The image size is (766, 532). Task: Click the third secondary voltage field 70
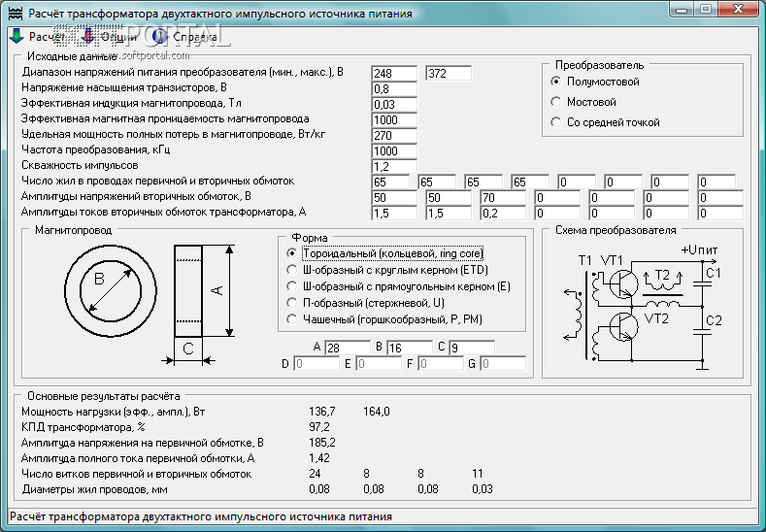click(503, 198)
